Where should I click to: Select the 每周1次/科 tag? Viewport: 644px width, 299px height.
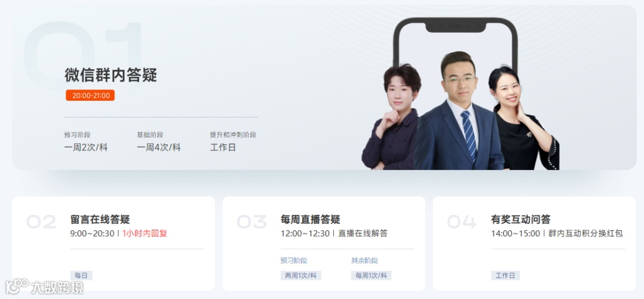(371, 276)
